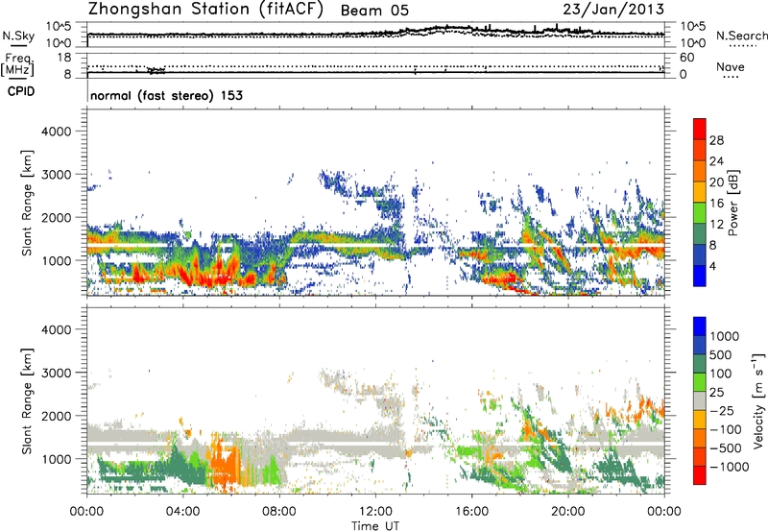The height and width of the screenshot is (532, 768).
Task: Click the 'Nave' legend label
Action: coord(731,67)
